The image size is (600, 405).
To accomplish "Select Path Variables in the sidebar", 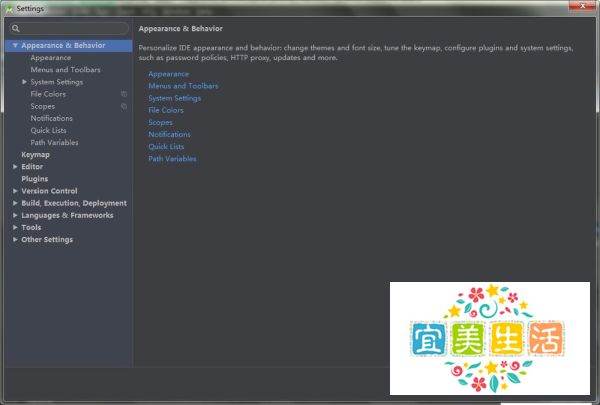I will pyautogui.click(x=54, y=142).
